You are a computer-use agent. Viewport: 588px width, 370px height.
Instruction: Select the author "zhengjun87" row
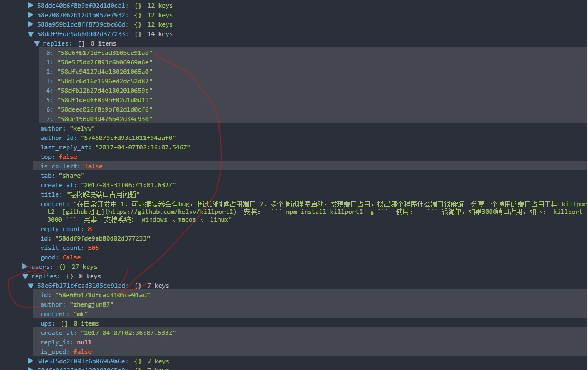pos(310,304)
